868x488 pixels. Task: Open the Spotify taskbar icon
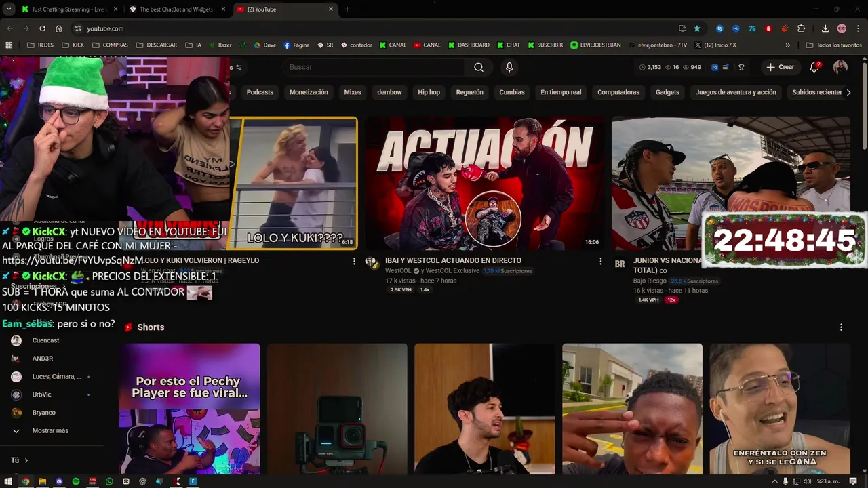[76, 481]
